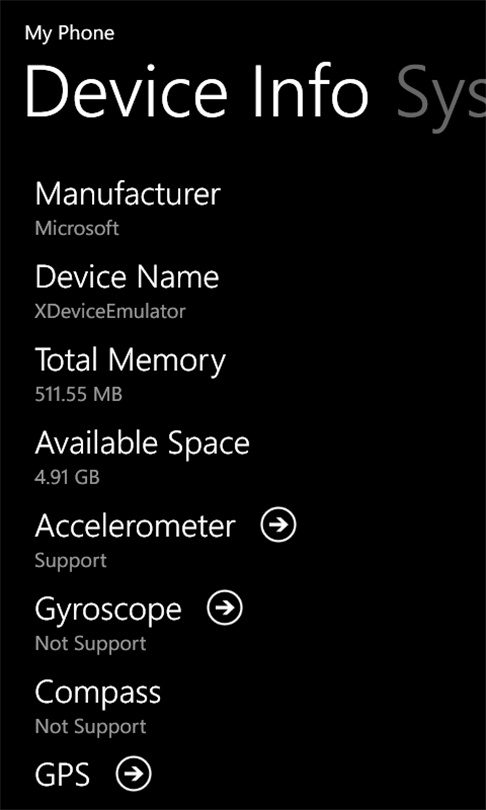Screen dimensions: 486x810
Task: Open Accelerometer details via arrow icon
Action: 278,525
